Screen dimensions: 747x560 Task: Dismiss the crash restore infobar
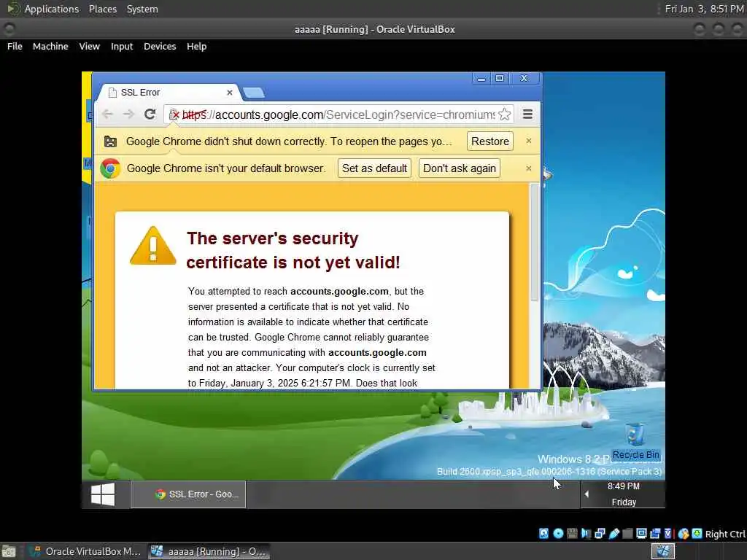[528, 141]
